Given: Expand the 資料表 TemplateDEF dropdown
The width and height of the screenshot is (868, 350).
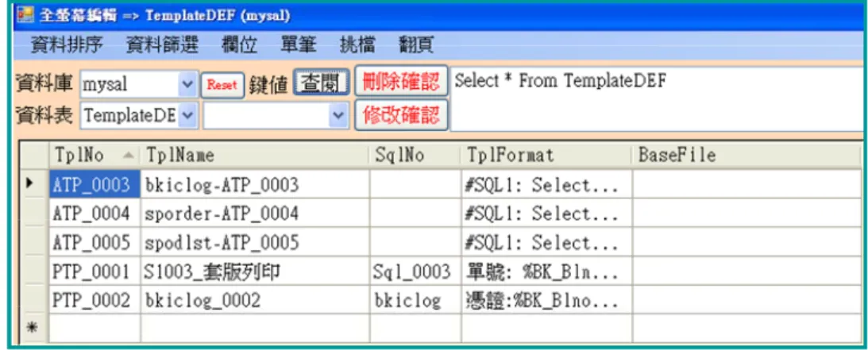Looking at the screenshot, I should [187, 116].
